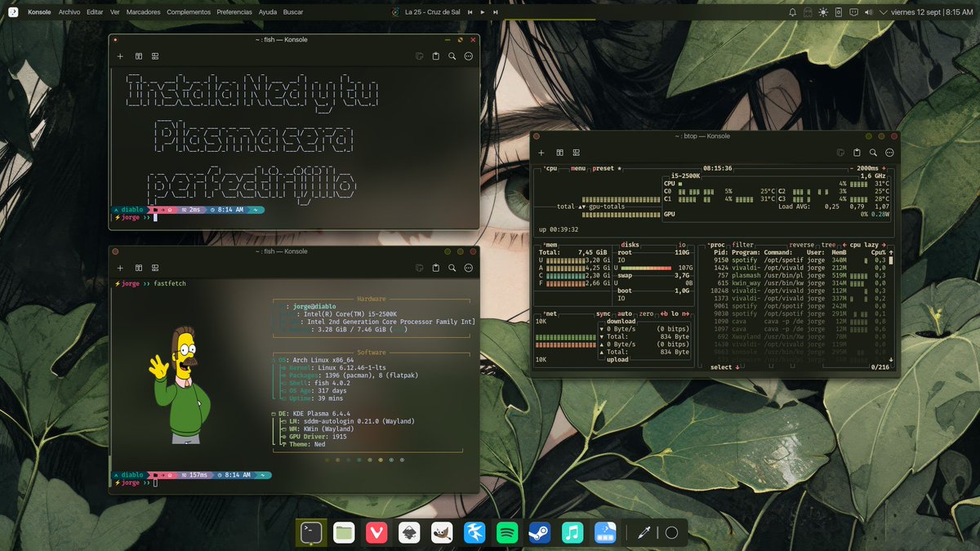Go to previous track in panel player
This screenshot has height=551, width=980.
click(470, 12)
